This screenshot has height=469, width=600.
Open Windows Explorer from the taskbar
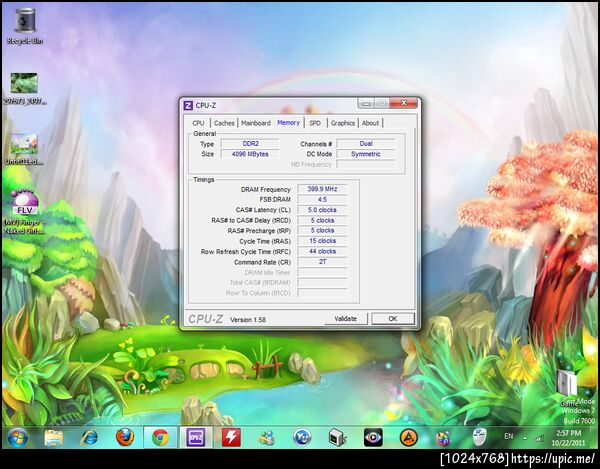pyautogui.click(x=54, y=438)
